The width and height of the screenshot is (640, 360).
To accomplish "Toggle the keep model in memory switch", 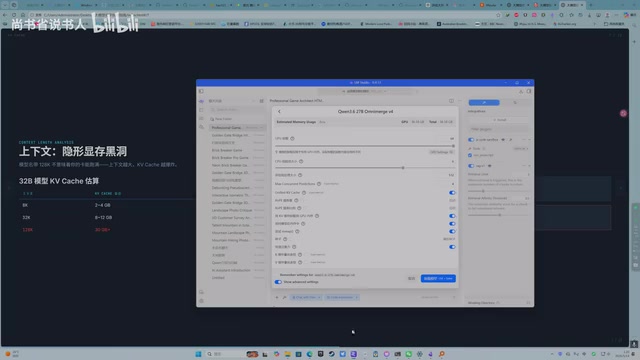I will 452,223.
